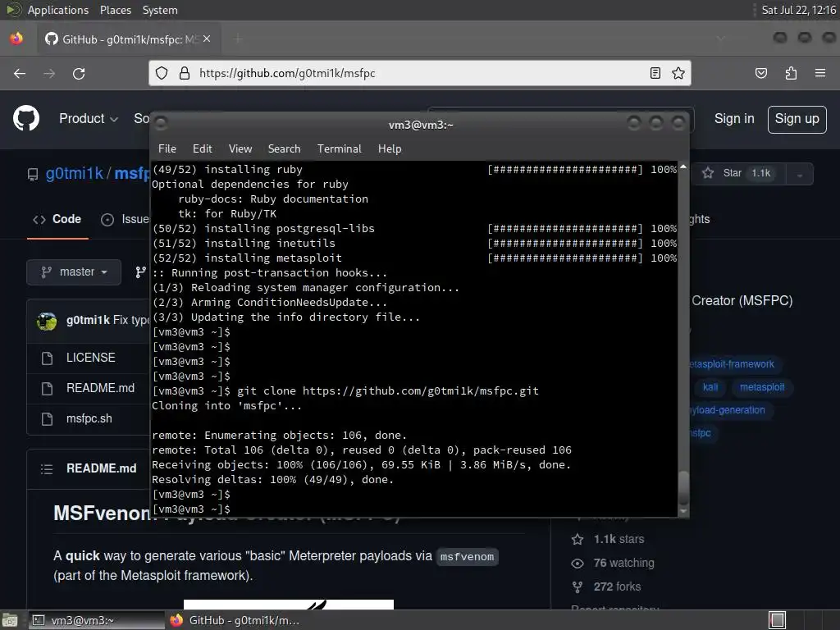Image resolution: width=840 pixels, height=630 pixels.
Task: Go back with browser back arrow
Action: click(x=20, y=73)
